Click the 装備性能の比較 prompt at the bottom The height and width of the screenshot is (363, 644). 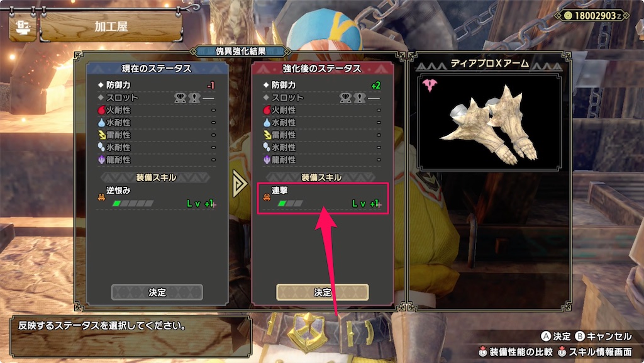click(516, 352)
